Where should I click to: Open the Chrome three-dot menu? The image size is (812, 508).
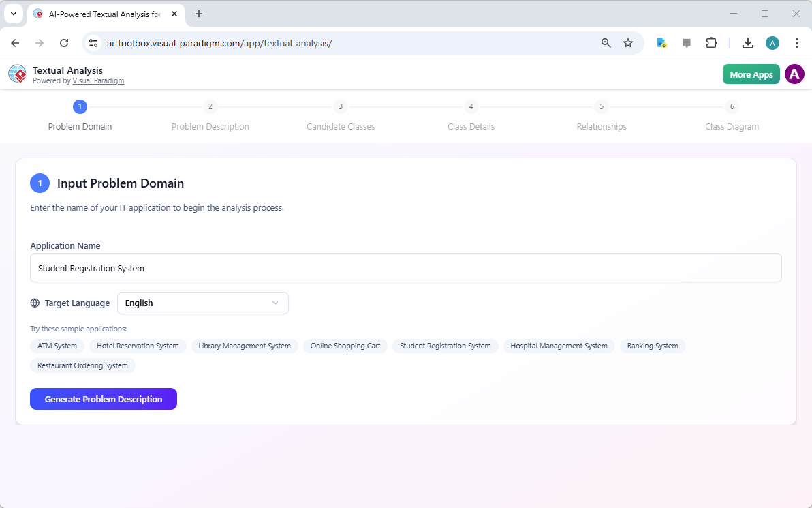point(797,42)
